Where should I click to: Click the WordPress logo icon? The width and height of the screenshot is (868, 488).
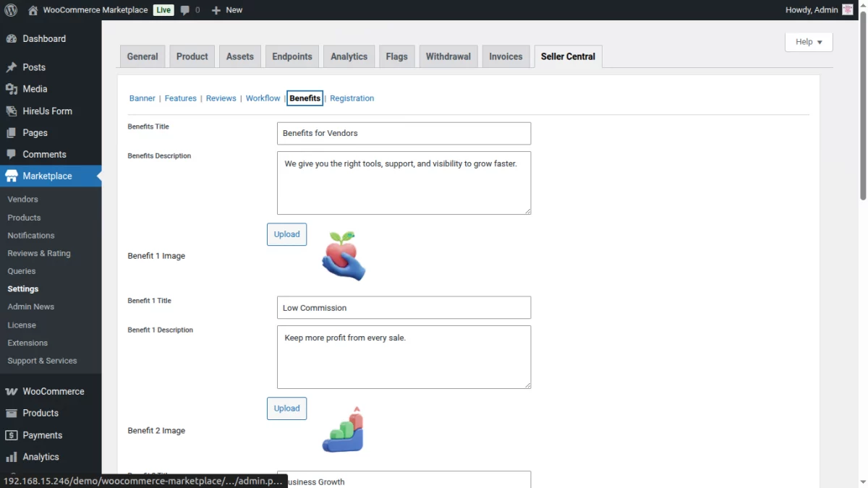(11, 10)
